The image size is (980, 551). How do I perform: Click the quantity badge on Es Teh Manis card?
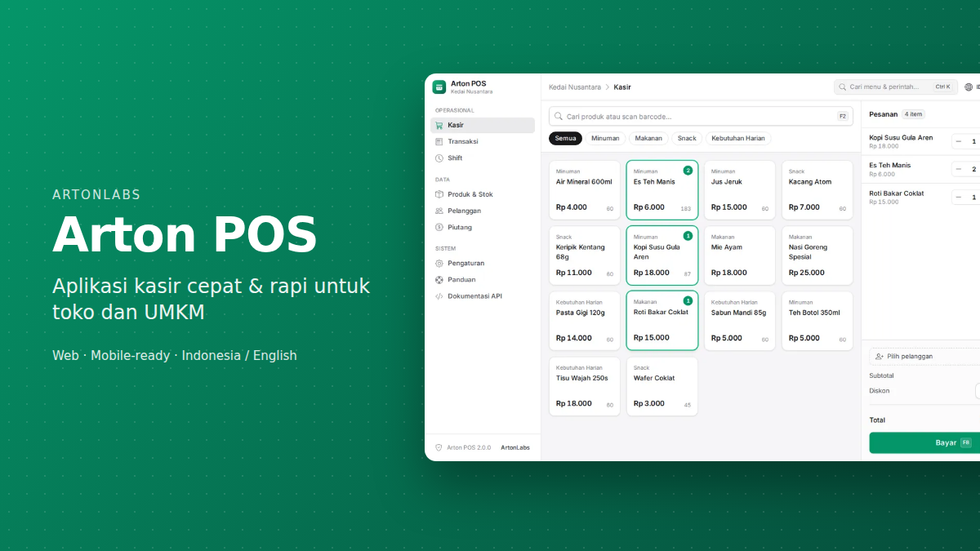point(688,171)
